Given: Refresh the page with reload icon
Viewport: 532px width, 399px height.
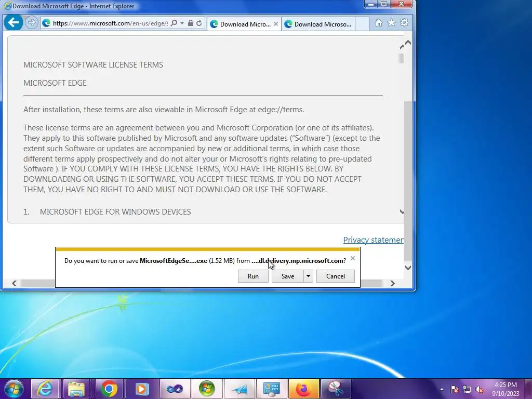Looking at the screenshot, I should click(x=199, y=23).
